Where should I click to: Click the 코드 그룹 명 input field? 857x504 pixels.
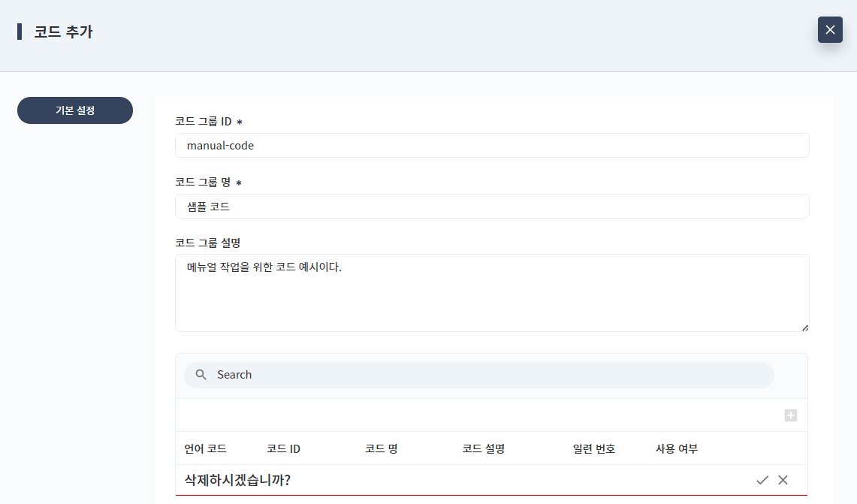(492, 206)
